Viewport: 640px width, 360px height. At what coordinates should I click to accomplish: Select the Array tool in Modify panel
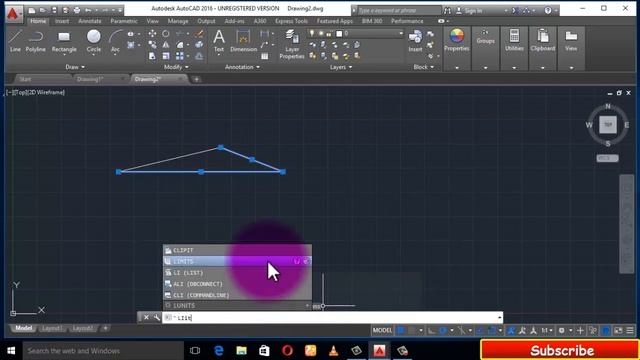click(x=180, y=56)
